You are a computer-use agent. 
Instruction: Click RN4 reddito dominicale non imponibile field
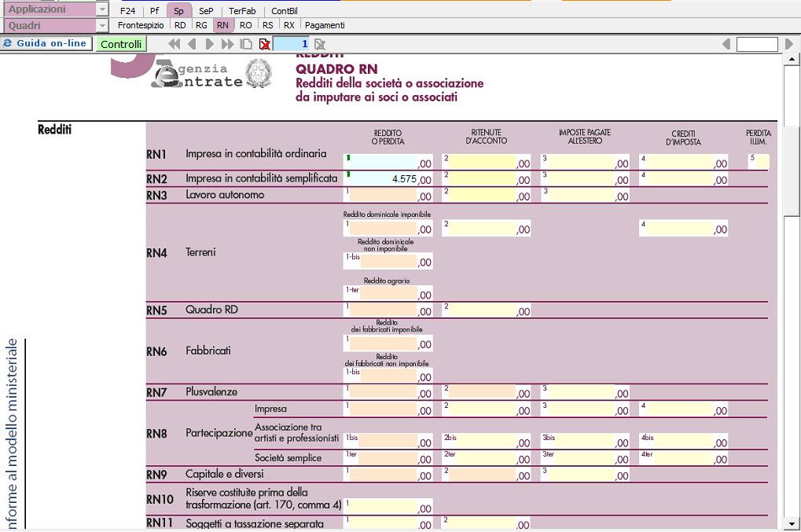pos(388,261)
